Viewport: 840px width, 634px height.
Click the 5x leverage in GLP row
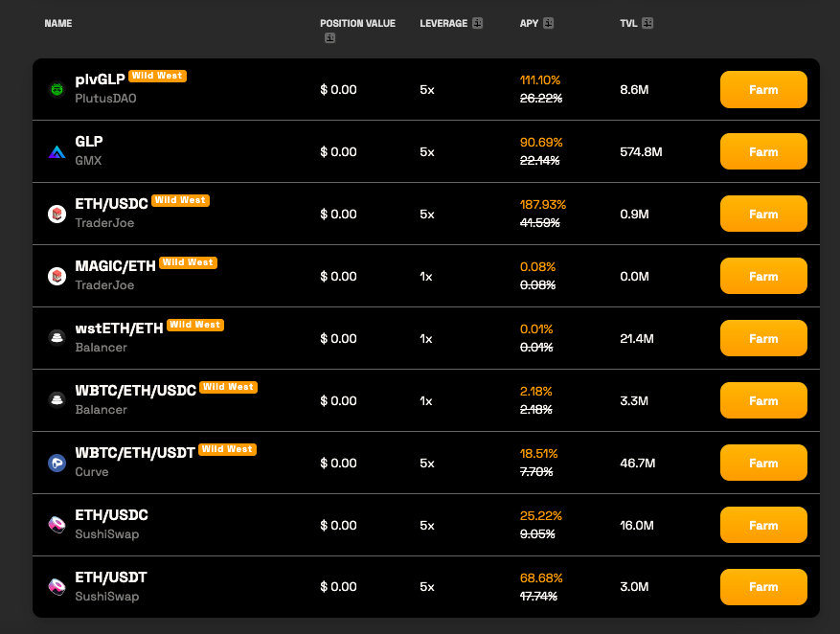[x=427, y=152]
